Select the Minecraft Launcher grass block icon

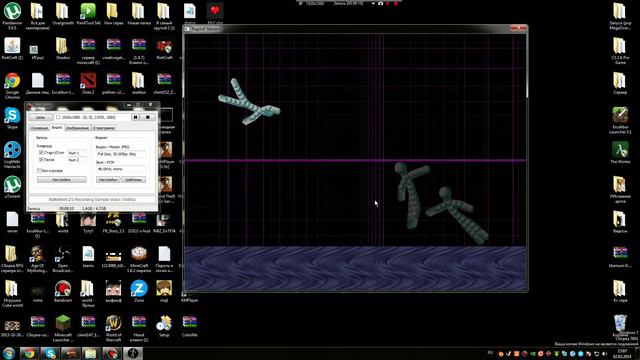(x=63, y=323)
